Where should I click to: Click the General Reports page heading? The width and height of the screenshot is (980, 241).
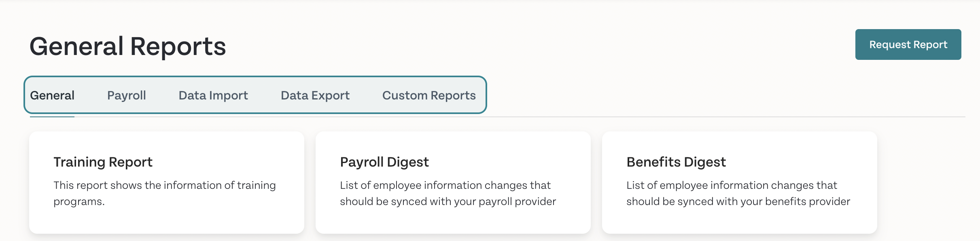click(128, 46)
